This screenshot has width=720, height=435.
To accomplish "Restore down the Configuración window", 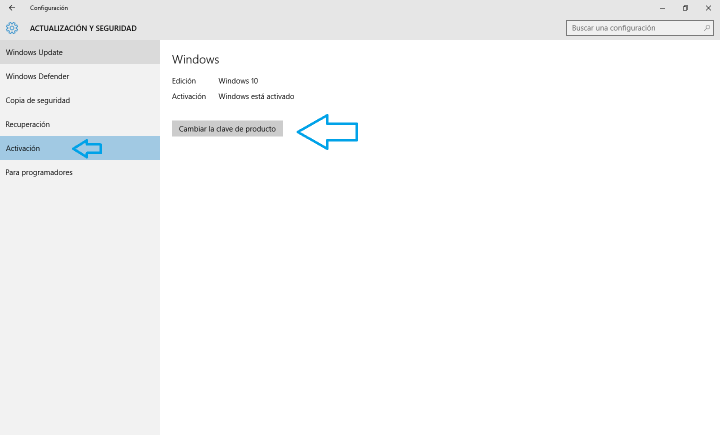I will 685,8.
